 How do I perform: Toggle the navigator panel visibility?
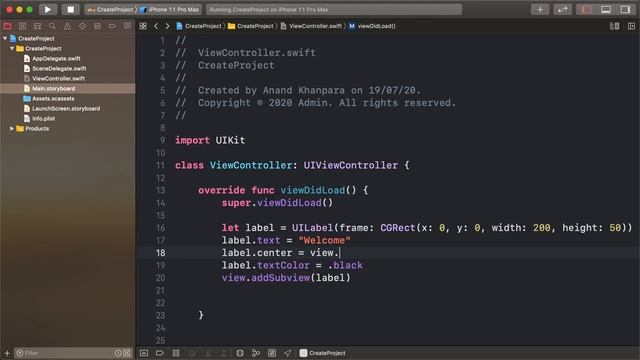click(586, 9)
